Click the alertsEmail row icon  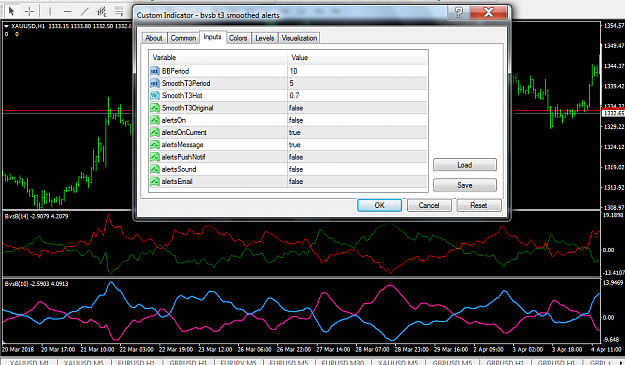pyautogui.click(x=155, y=182)
